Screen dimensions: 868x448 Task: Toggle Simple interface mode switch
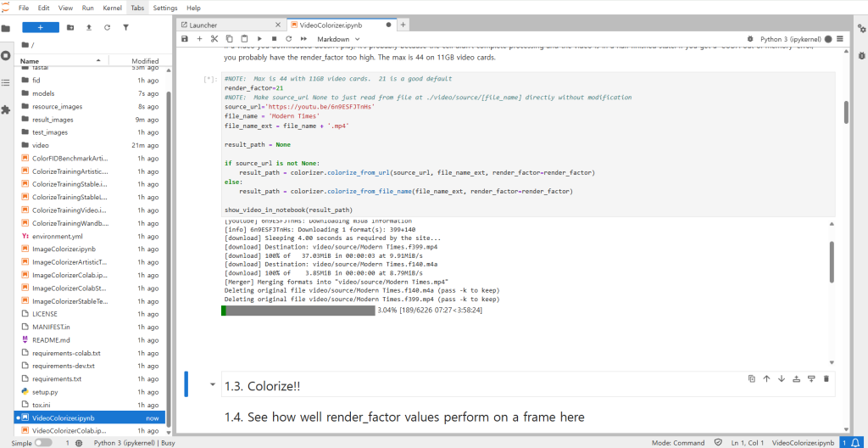[x=42, y=443]
